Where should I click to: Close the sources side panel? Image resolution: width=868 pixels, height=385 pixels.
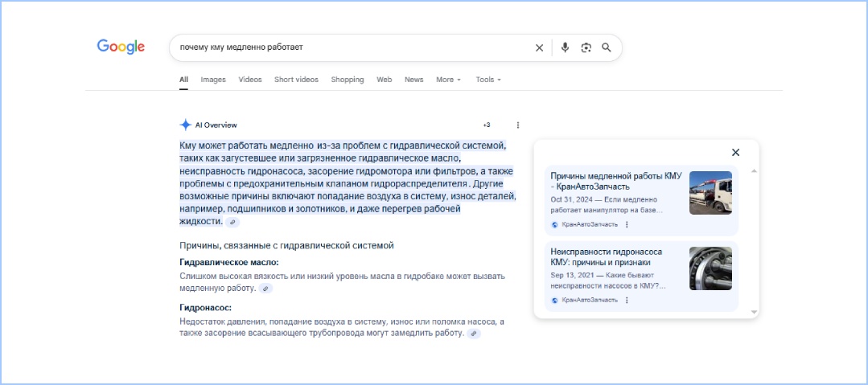[736, 153]
